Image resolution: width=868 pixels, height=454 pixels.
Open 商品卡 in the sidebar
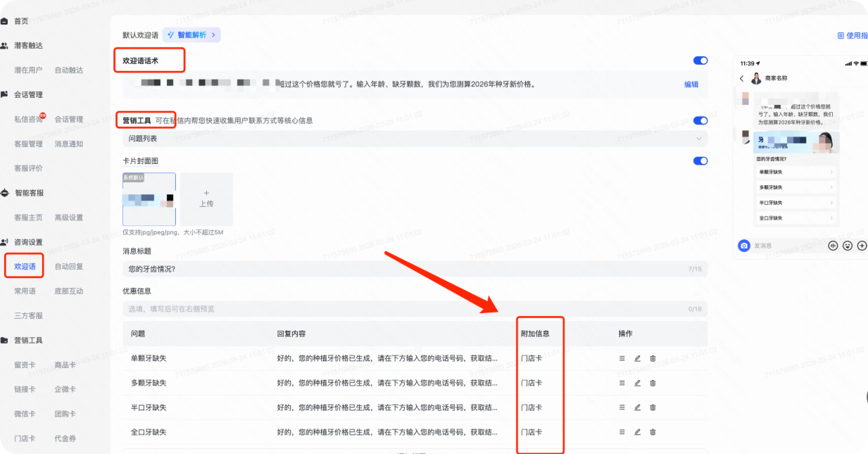point(65,365)
